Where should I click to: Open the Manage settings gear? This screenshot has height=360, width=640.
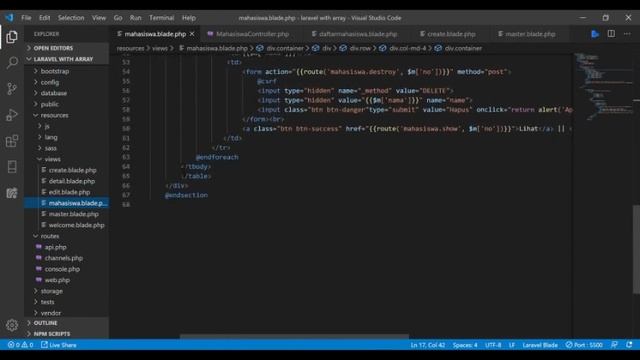pyautogui.click(x=12, y=325)
